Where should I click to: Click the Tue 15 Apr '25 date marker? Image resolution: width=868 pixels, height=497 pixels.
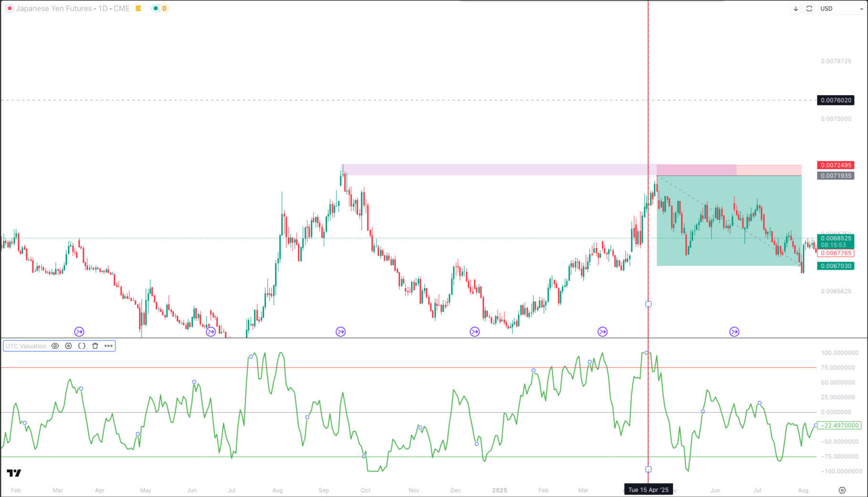click(648, 490)
